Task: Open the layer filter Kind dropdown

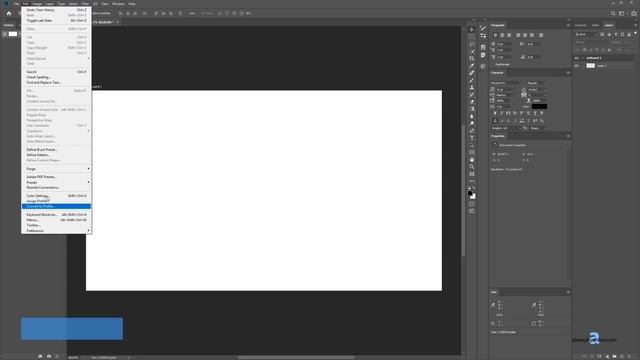Action: pos(586,34)
